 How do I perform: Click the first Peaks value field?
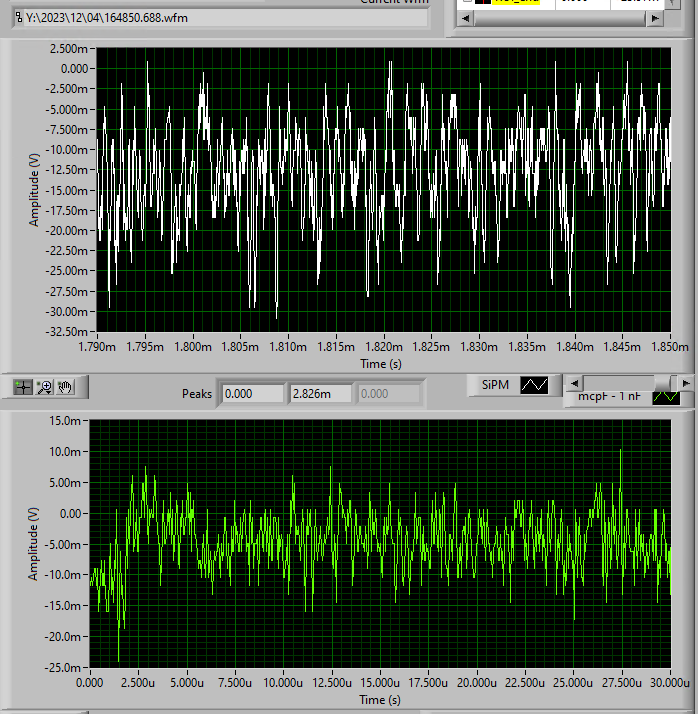click(252, 394)
